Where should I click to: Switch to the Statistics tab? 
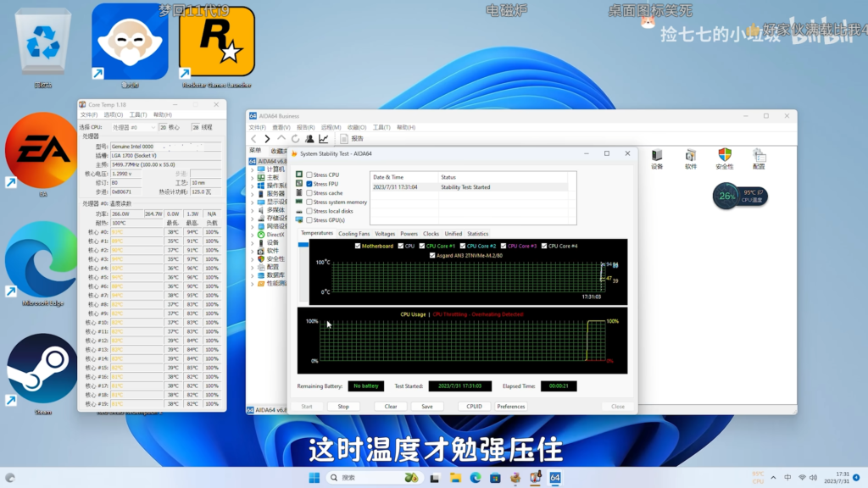[478, 234]
